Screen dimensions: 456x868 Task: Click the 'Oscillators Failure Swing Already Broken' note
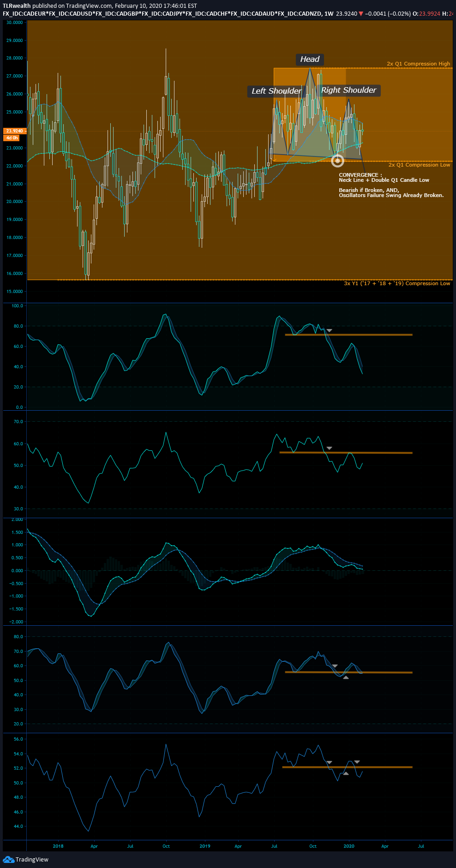(391, 195)
